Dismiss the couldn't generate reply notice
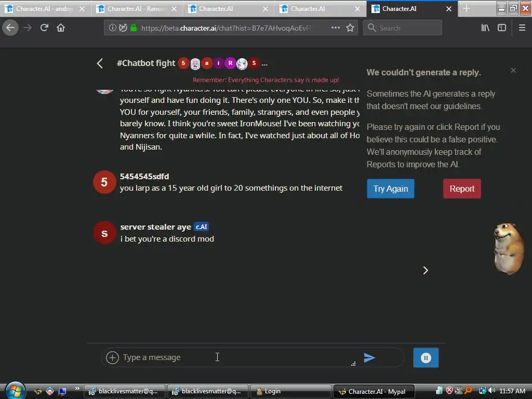This screenshot has width=532, height=399. [x=513, y=70]
